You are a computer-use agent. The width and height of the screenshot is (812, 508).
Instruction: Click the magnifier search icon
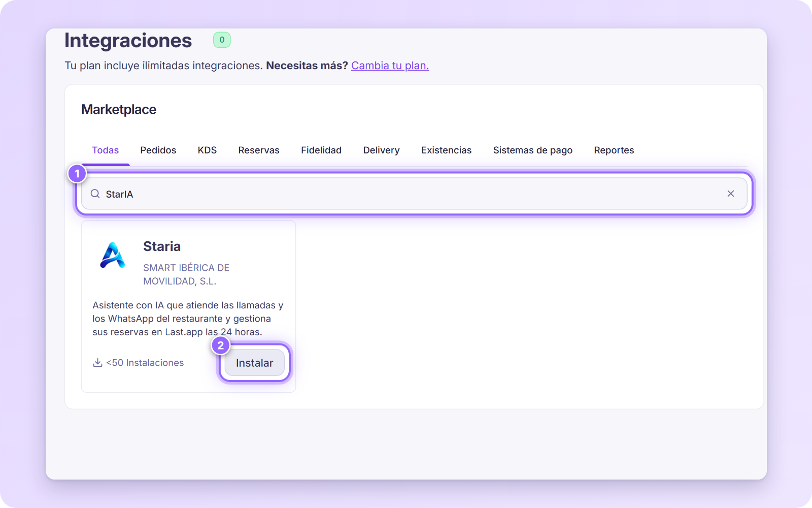[x=95, y=194]
